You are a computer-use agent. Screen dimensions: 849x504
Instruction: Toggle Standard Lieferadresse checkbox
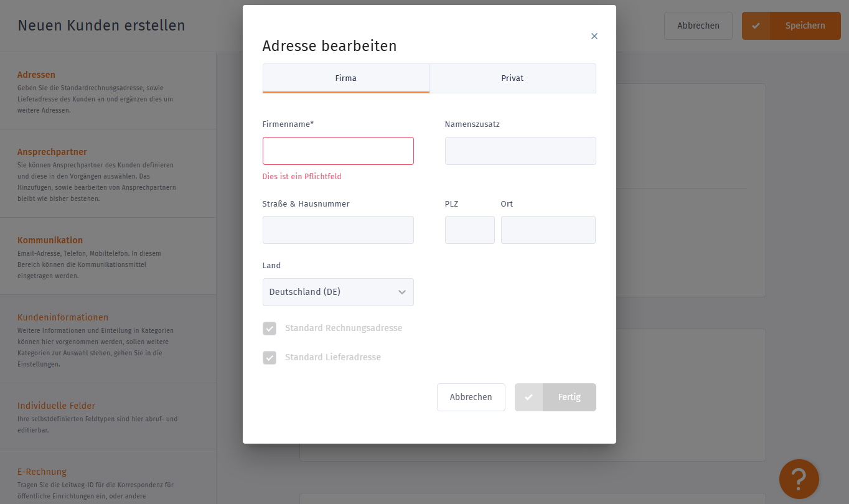pyautogui.click(x=270, y=357)
